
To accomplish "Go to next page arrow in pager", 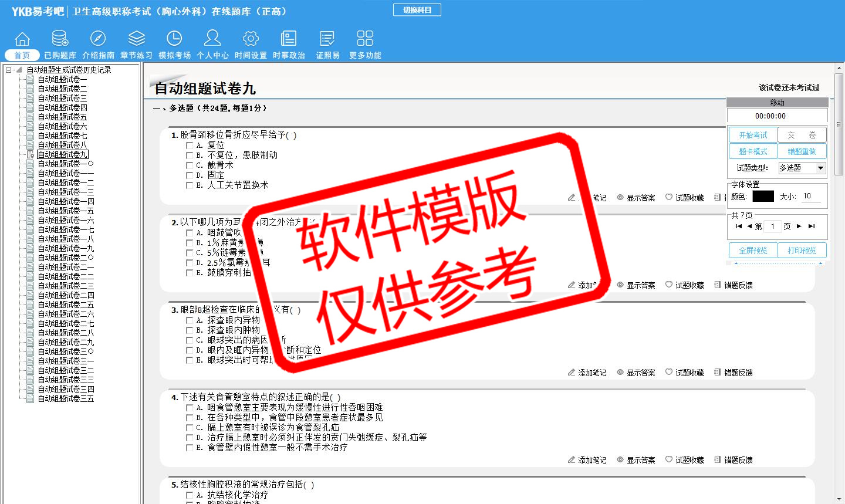I will 799,226.
